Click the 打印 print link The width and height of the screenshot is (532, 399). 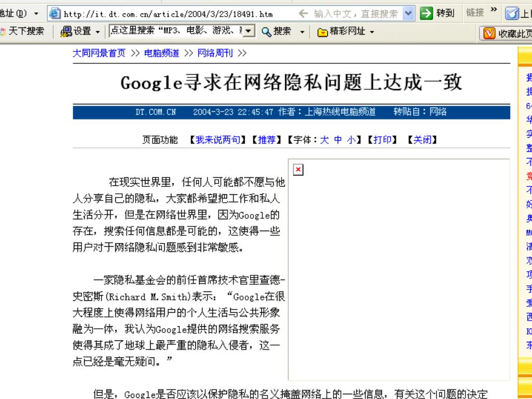[382, 140]
